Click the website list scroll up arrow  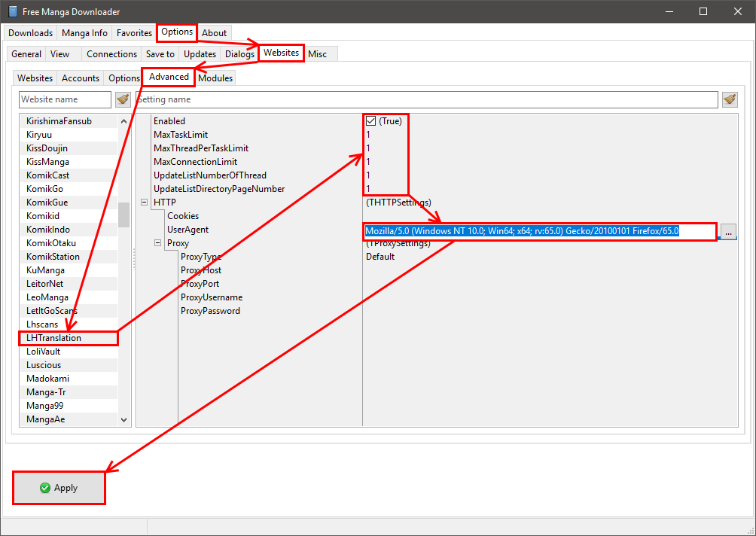[124, 121]
